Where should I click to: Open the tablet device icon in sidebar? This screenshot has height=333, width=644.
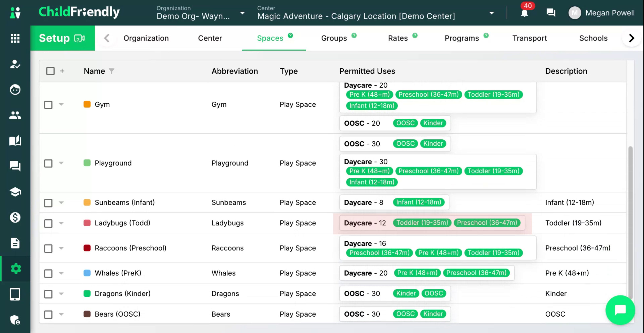point(15,294)
